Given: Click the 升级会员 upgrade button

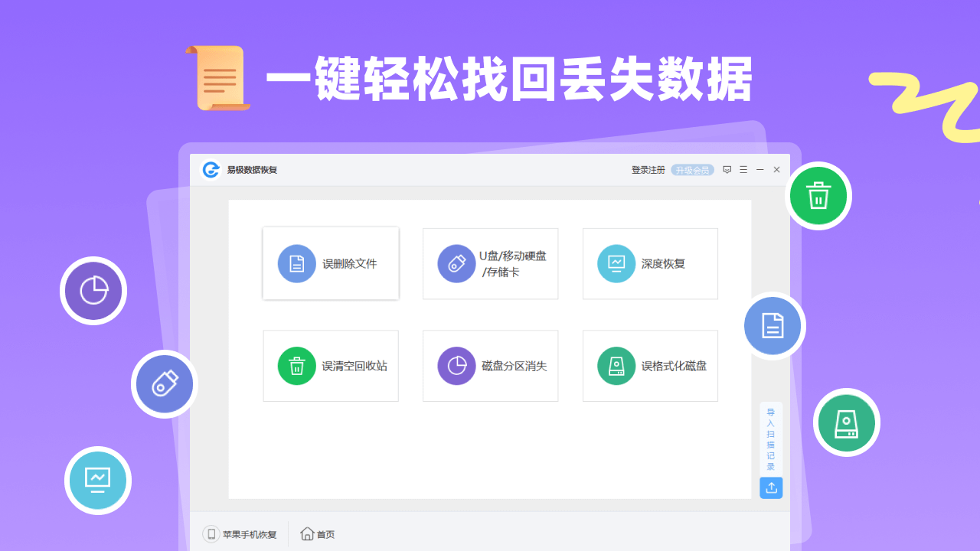Looking at the screenshot, I should click(692, 170).
